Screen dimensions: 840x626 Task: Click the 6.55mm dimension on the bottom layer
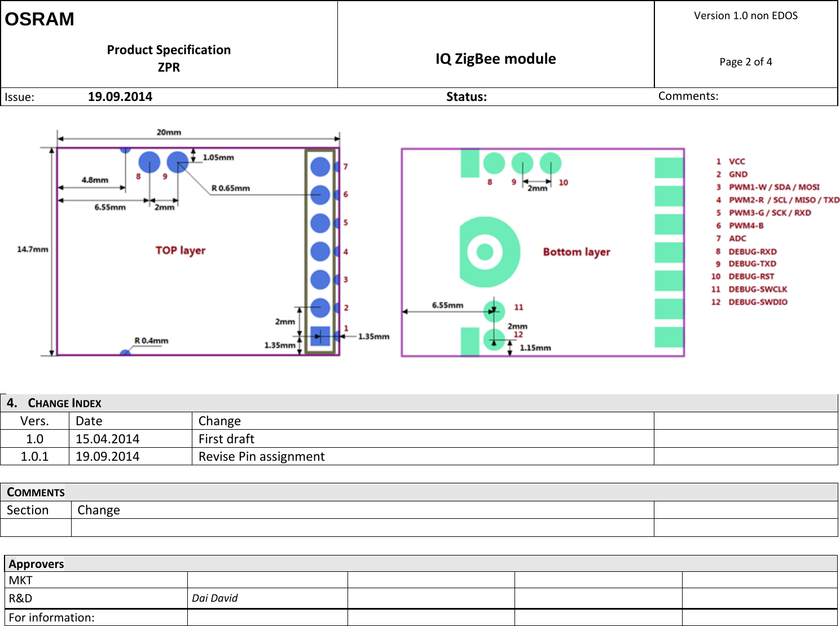pyautogui.click(x=448, y=305)
